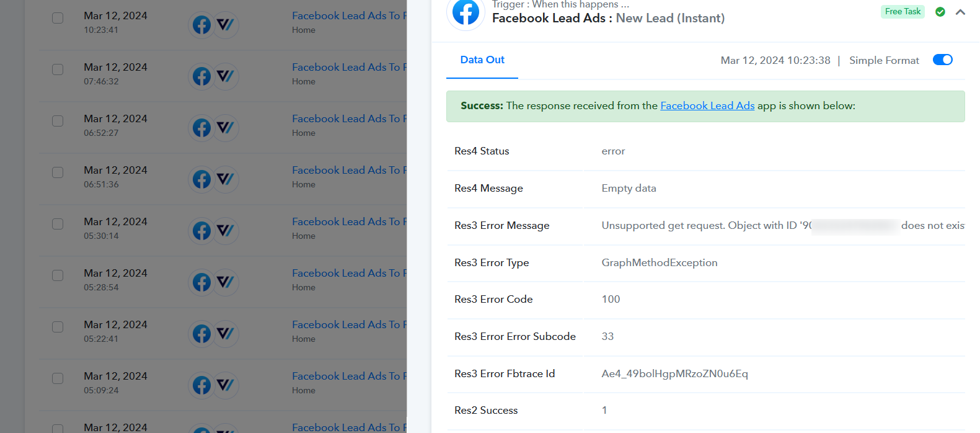Open workflow link in the 06:51:36 row

(349, 171)
